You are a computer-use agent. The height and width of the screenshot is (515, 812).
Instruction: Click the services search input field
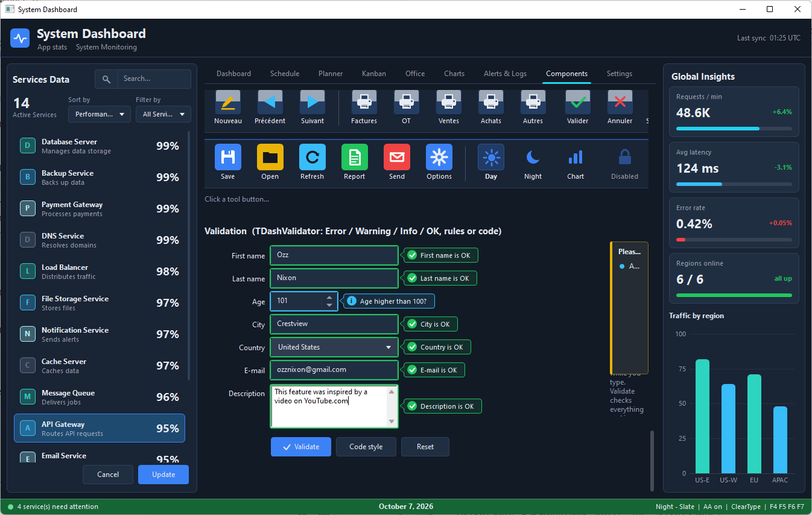[154, 78]
